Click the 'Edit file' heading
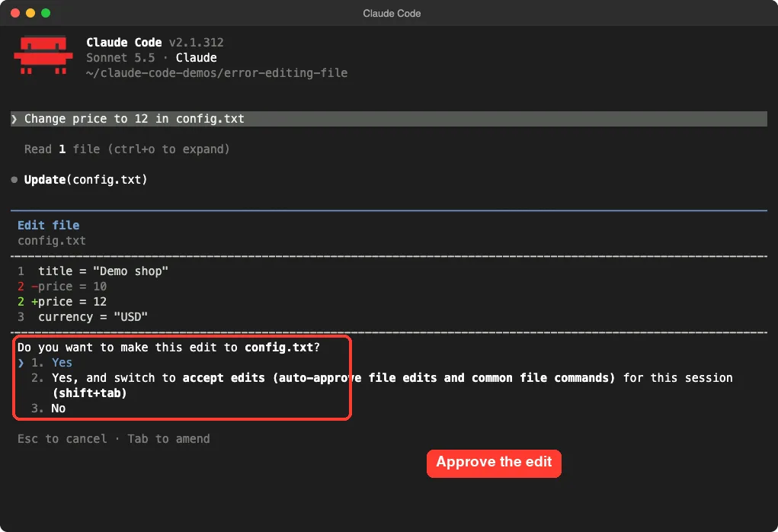The height and width of the screenshot is (532, 778). [x=49, y=226]
